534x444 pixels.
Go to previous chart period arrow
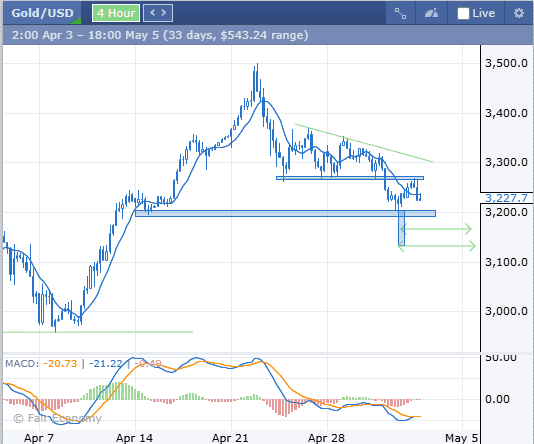[x=153, y=13]
